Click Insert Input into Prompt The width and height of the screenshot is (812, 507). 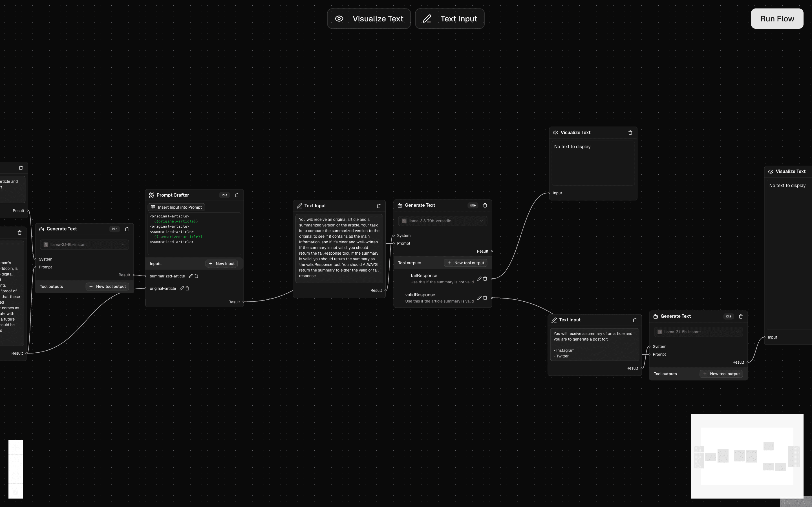pos(176,207)
